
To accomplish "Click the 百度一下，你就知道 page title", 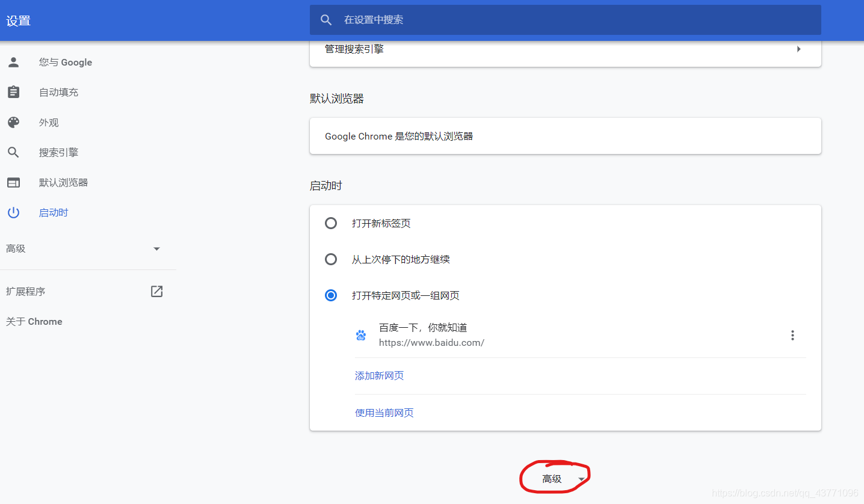I will coord(423,327).
